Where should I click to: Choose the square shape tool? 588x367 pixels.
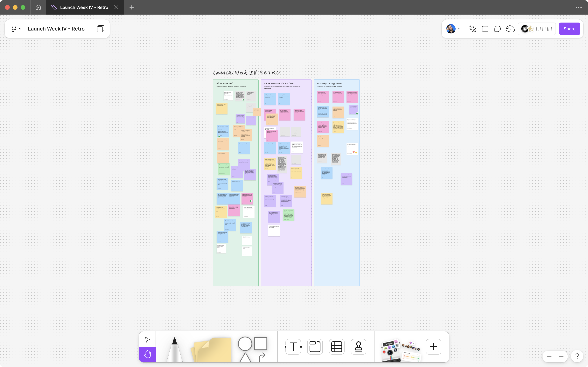click(261, 343)
